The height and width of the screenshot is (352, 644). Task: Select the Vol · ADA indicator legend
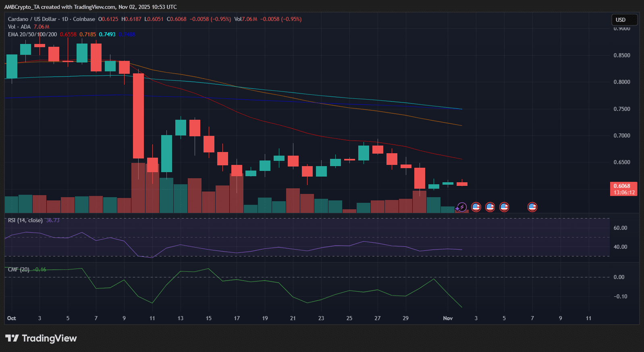click(19, 27)
